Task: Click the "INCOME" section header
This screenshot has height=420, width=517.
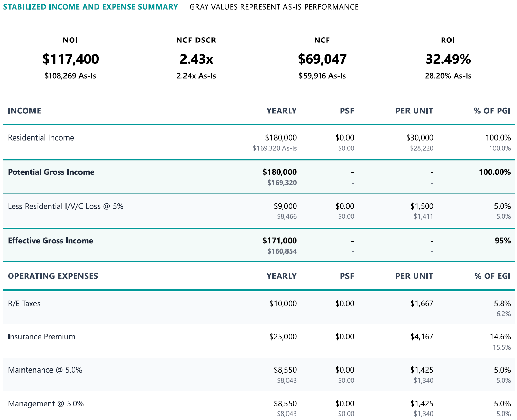Action: coord(24,111)
